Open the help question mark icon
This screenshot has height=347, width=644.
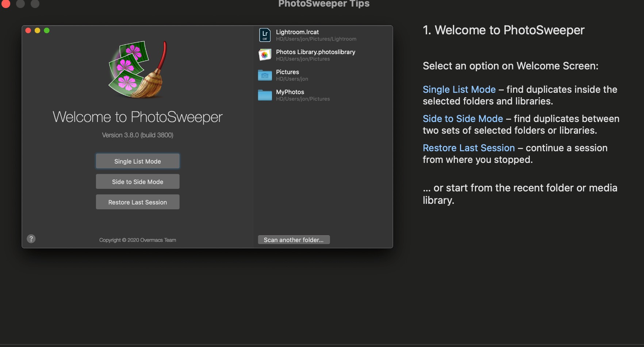(x=31, y=239)
